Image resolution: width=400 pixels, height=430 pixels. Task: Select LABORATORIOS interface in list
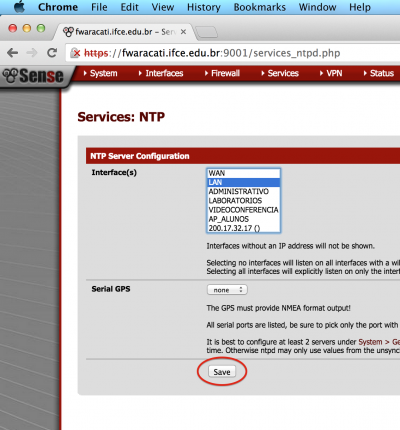coord(243,201)
